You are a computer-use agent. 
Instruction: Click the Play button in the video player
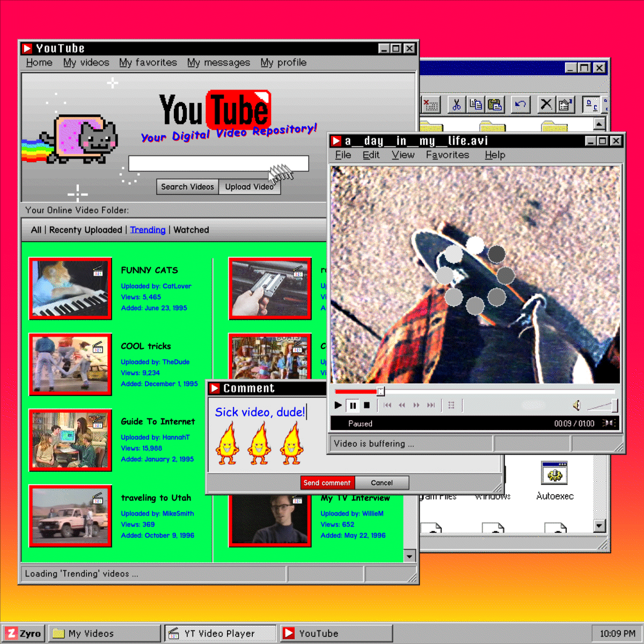coord(338,405)
